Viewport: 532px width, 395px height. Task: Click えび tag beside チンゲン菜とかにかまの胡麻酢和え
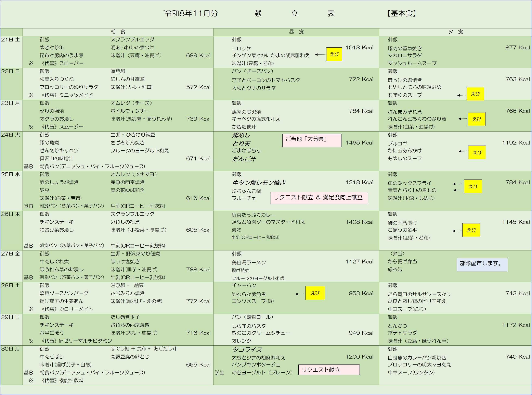pos(334,54)
